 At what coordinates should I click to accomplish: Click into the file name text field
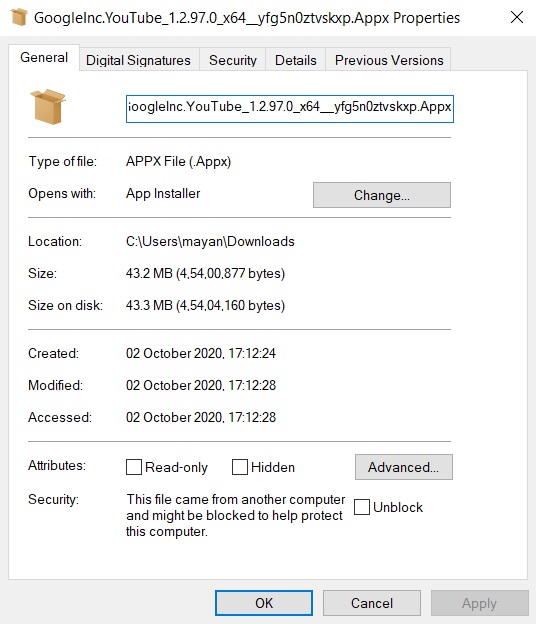click(290, 109)
